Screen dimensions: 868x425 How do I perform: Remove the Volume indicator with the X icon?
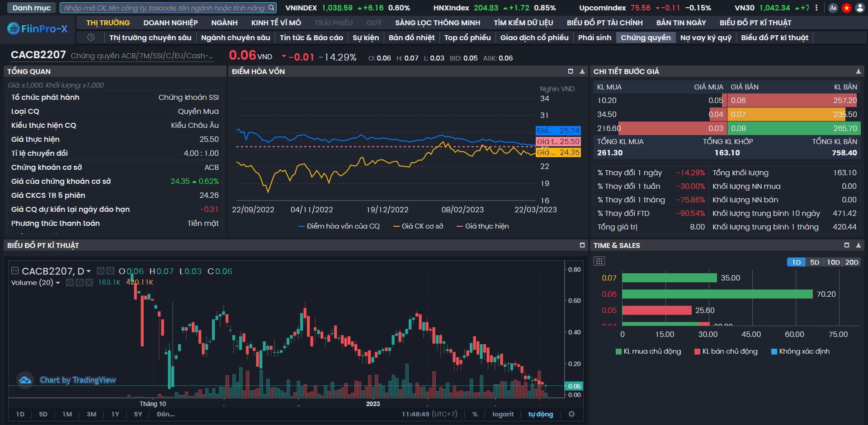pos(89,282)
